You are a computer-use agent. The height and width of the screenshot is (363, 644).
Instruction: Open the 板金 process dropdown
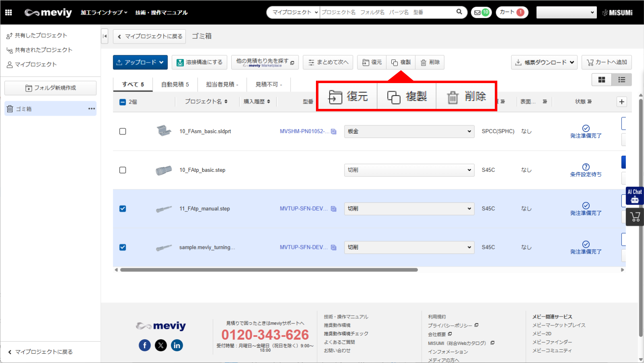coord(409,131)
